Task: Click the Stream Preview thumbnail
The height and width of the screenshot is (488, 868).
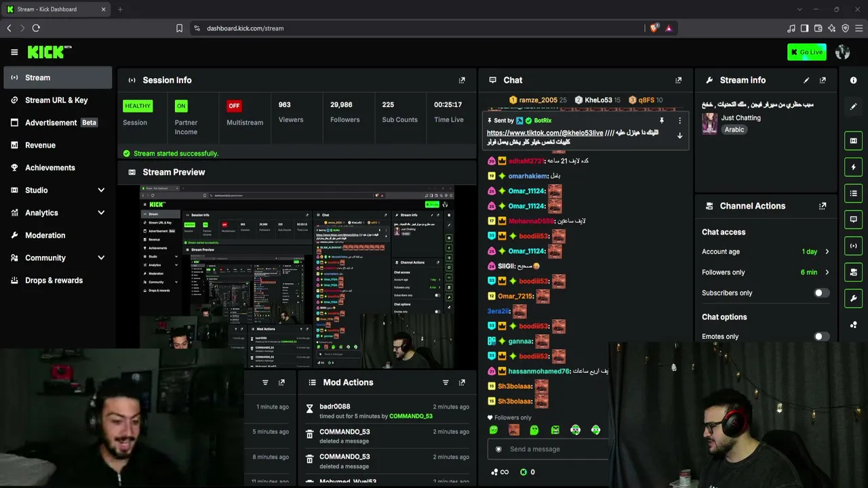Action: click(x=297, y=277)
